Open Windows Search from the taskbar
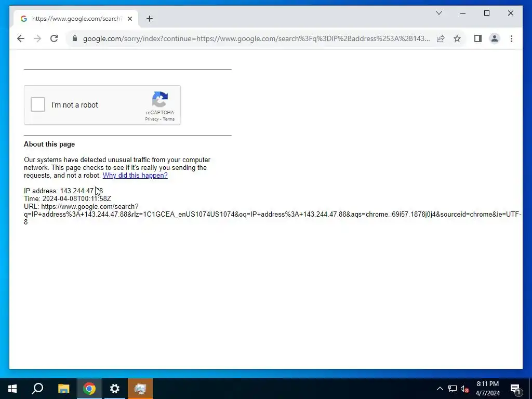Image resolution: width=532 pixels, height=399 pixels. click(x=37, y=389)
